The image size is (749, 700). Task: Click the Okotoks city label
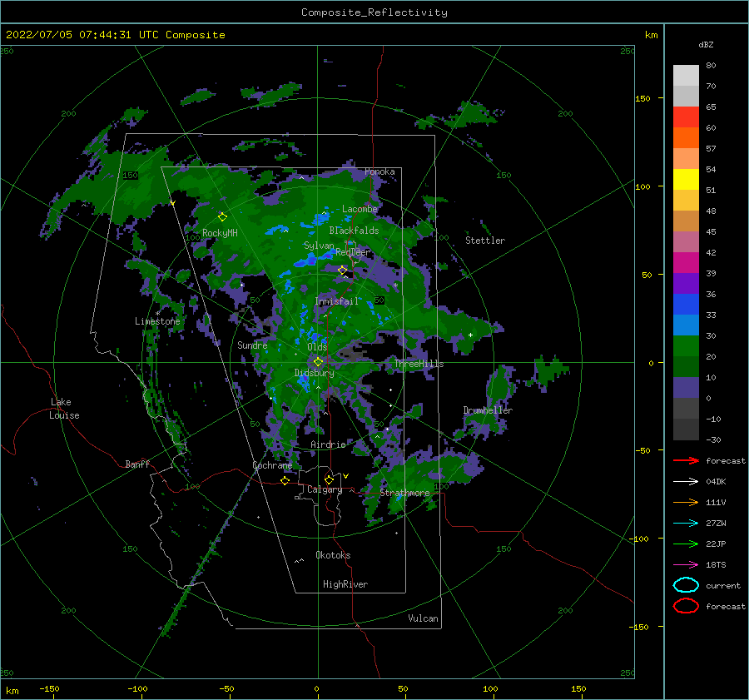333,555
